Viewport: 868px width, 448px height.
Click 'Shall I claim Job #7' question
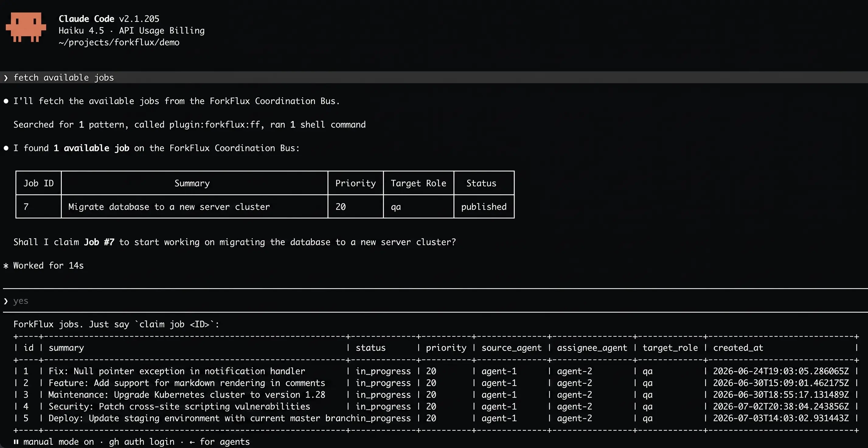[x=234, y=242]
